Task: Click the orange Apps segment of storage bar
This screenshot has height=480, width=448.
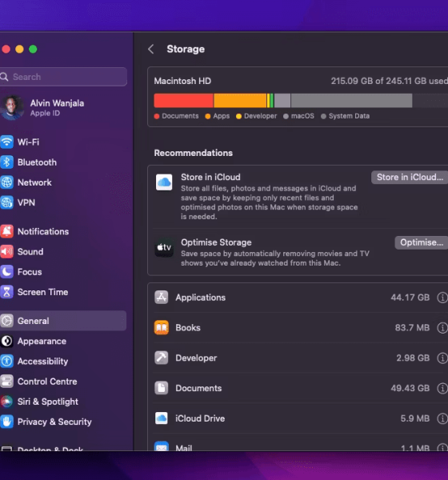Action: pyautogui.click(x=240, y=101)
